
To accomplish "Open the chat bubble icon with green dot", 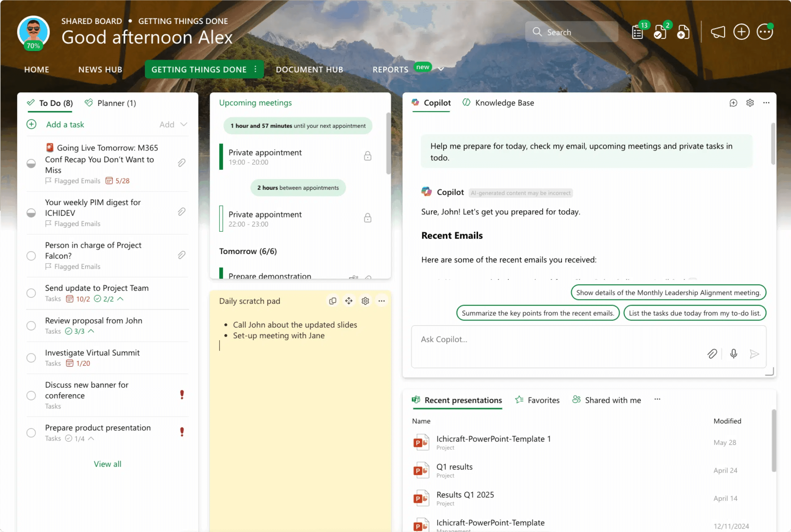I will click(x=765, y=32).
